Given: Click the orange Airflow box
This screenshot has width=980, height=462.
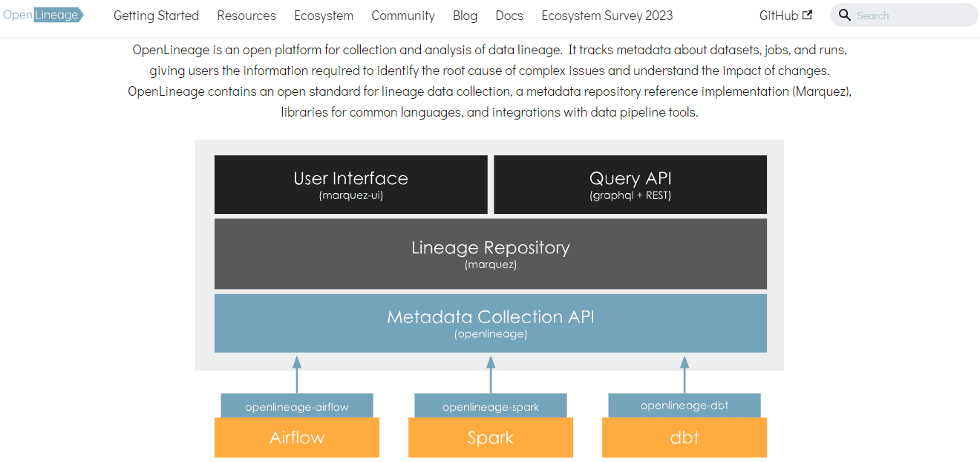Looking at the screenshot, I should (297, 437).
